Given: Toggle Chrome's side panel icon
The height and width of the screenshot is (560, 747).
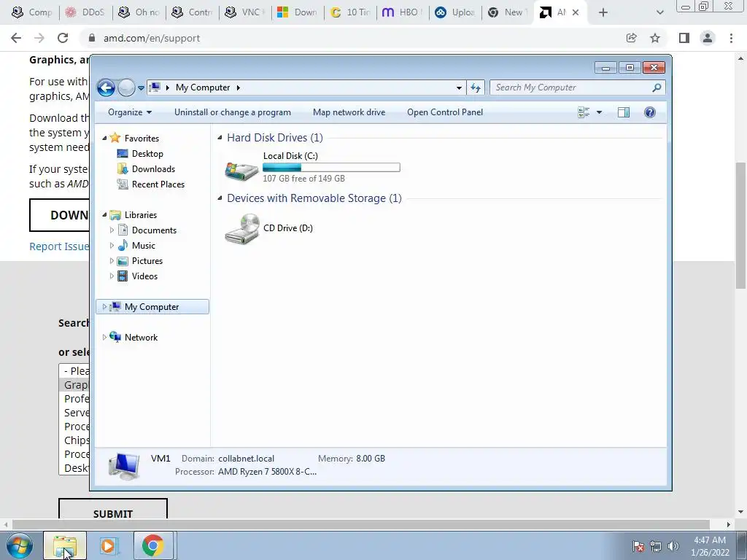Looking at the screenshot, I should (684, 38).
